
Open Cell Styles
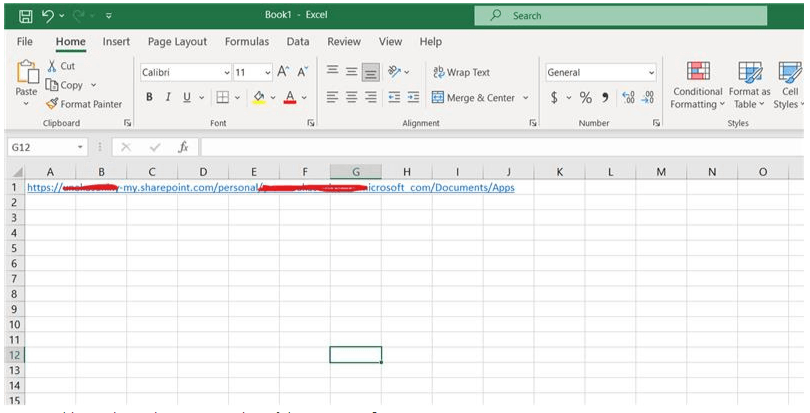pyautogui.click(x=789, y=85)
